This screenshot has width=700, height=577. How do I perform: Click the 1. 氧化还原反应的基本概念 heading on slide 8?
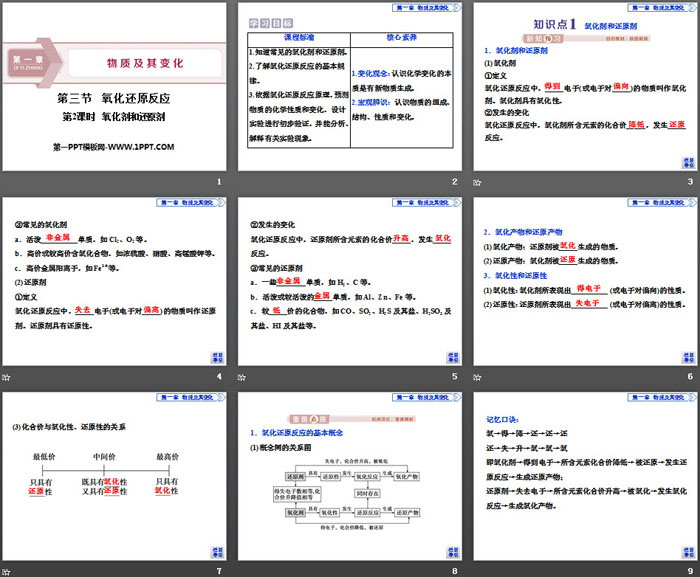pos(296,433)
